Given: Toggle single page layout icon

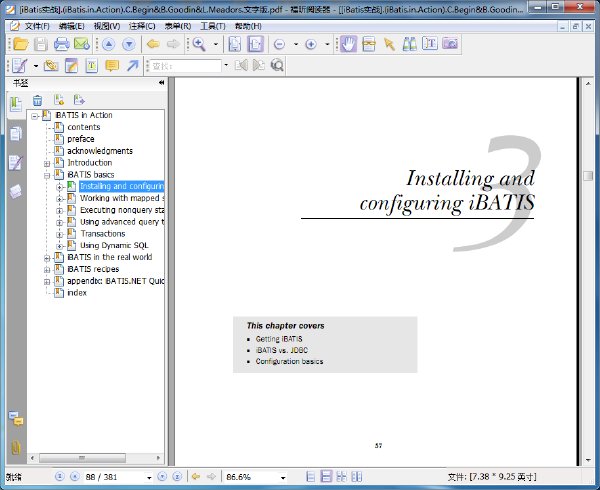Looking at the screenshot, I should [311, 477].
